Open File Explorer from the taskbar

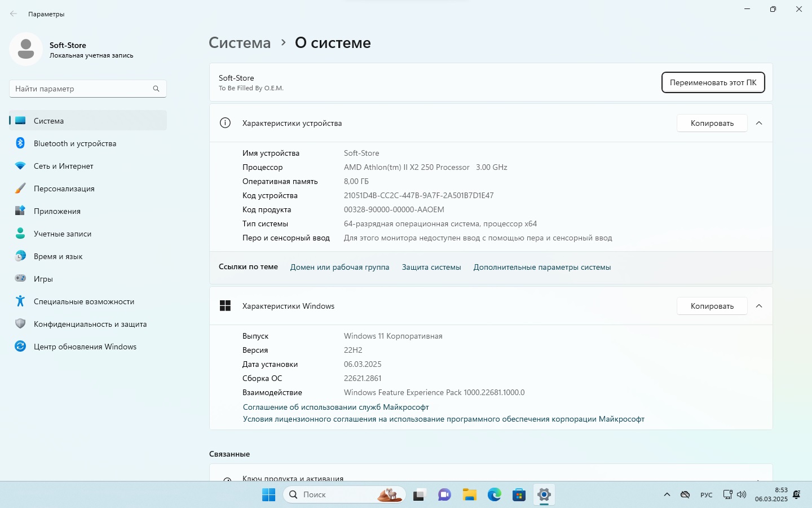point(470,495)
